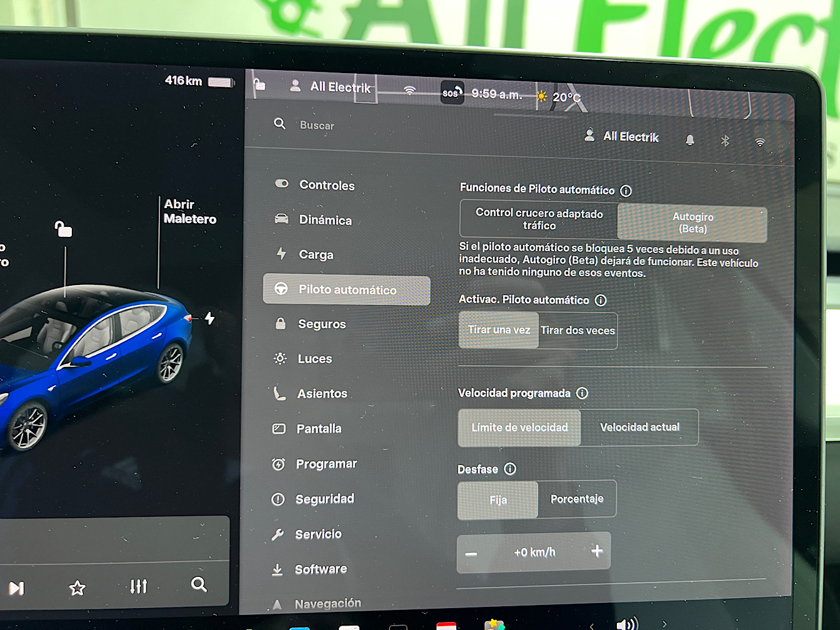The width and height of the screenshot is (840, 630).
Task: Open Wi-Fi icon in settings header
Action: click(x=760, y=142)
